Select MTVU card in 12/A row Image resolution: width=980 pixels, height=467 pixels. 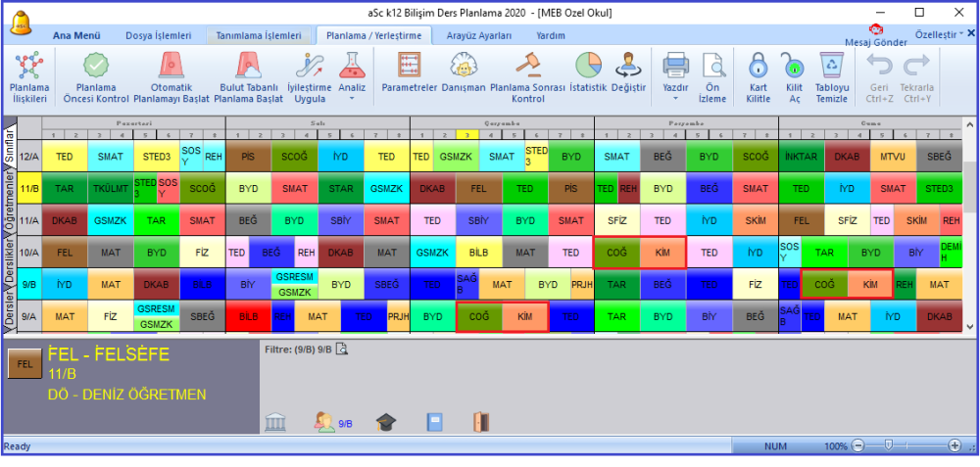coord(894,156)
